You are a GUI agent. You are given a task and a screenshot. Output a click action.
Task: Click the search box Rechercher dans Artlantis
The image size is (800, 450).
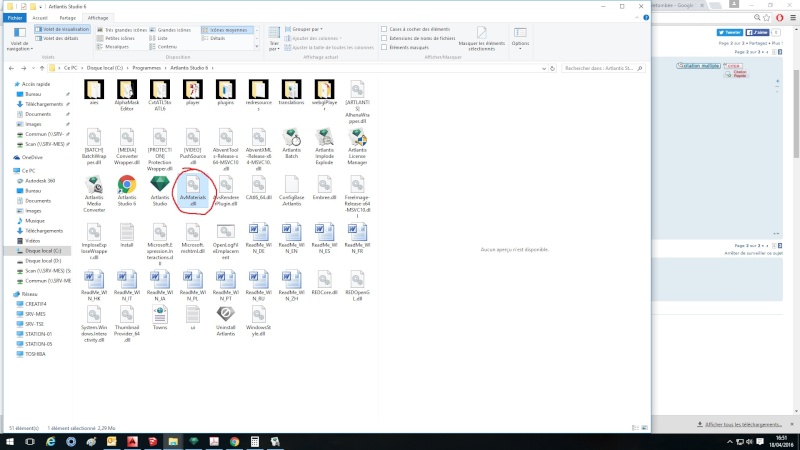click(603, 68)
